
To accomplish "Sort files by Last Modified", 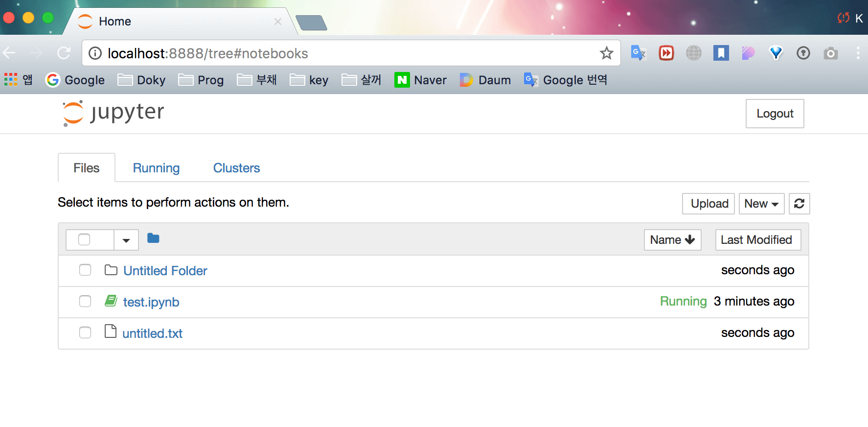I will [758, 240].
